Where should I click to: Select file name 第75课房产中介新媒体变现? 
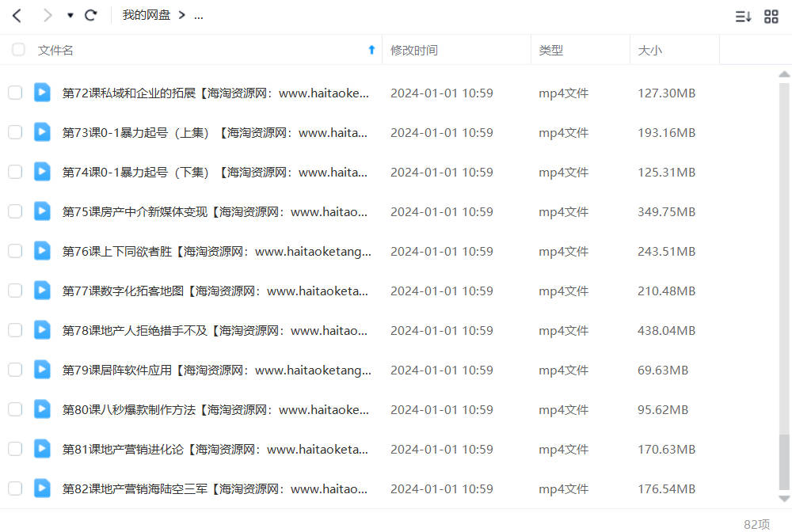pos(215,212)
